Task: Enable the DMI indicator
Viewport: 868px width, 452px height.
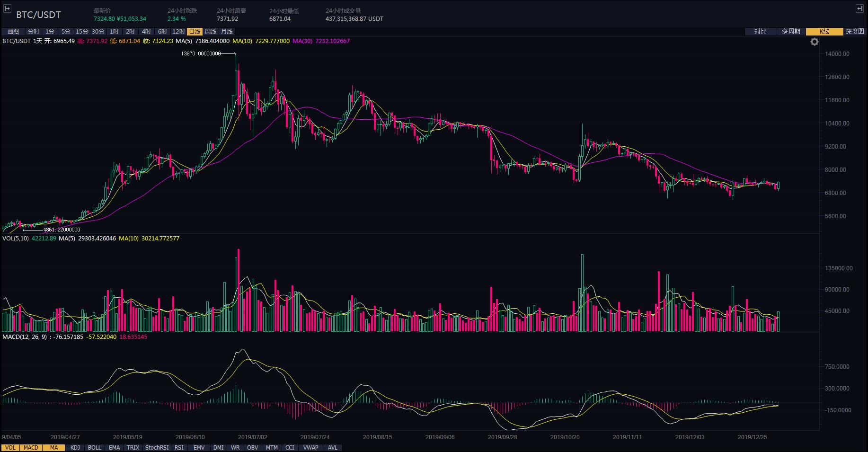Action: pos(219,448)
